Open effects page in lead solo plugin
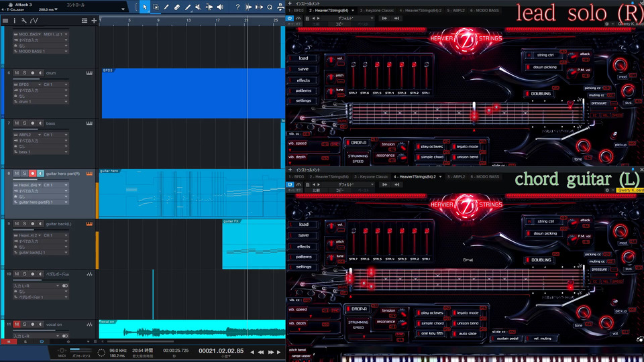 click(303, 80)
